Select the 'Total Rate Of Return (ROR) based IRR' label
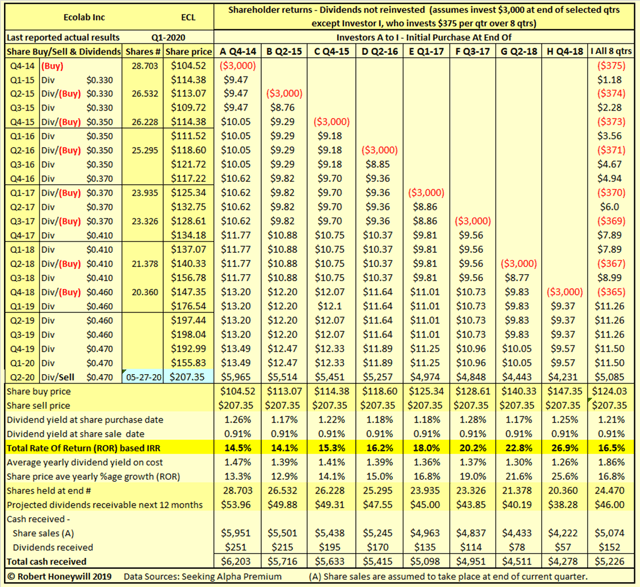This screenshot has height=587, width=640. coord(83,448)
